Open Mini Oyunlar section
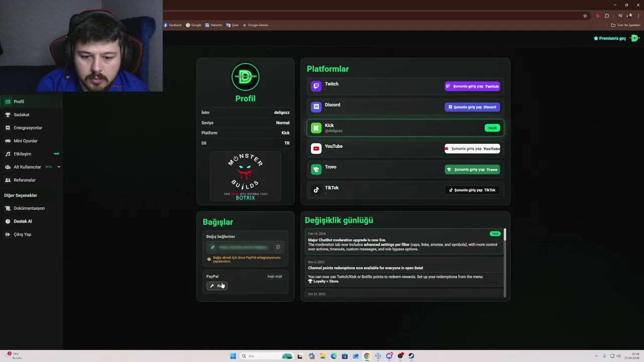The height and width of the screenshot is (362, 644). pos(31,141)
